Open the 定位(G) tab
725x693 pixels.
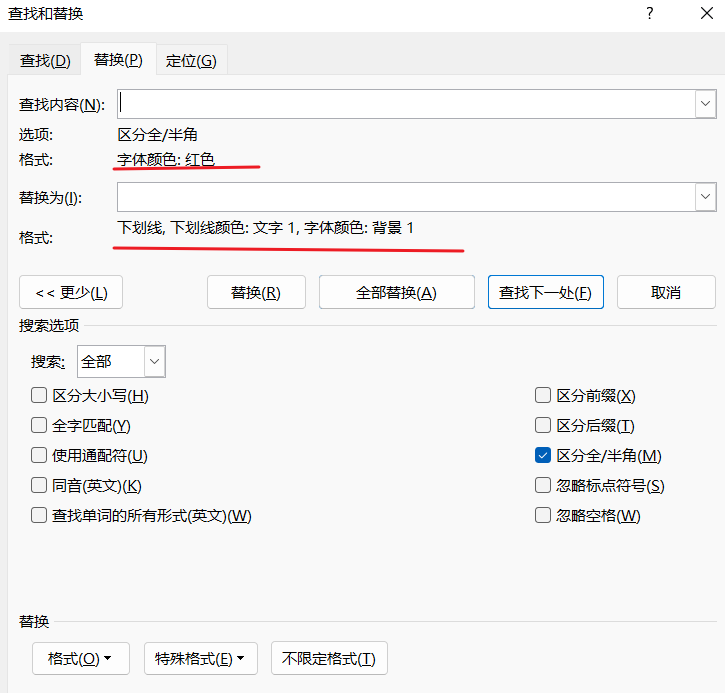tap(191, 61)
